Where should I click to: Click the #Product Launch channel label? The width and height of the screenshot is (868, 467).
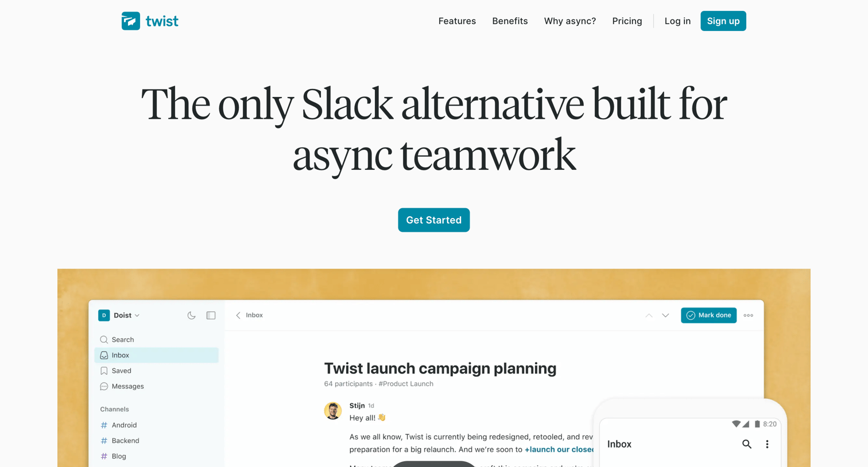pos(406,384)
